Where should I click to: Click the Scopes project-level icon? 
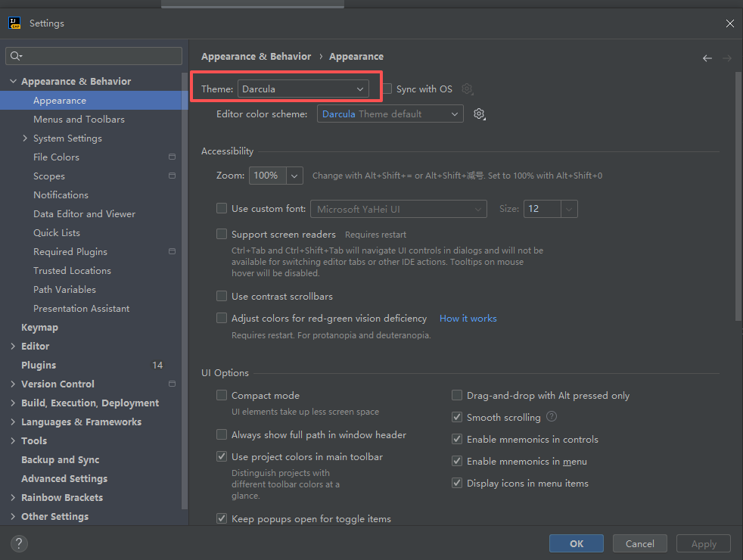tap(172, 176)
